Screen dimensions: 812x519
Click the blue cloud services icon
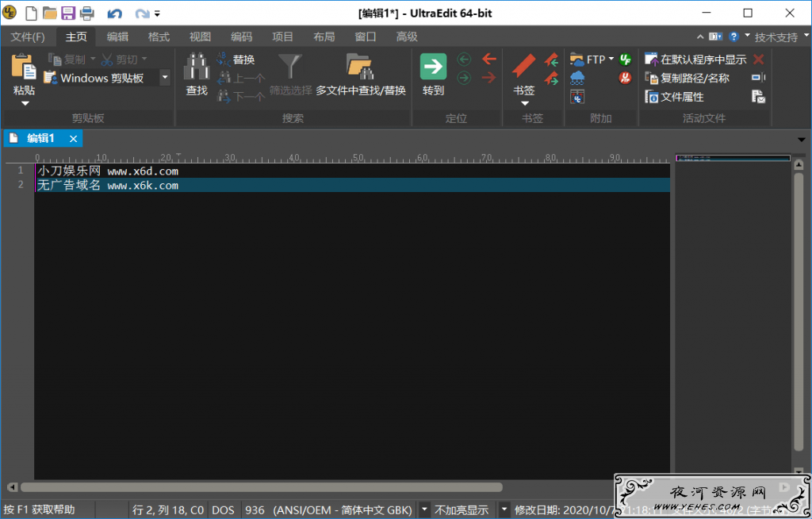(577, 78)
